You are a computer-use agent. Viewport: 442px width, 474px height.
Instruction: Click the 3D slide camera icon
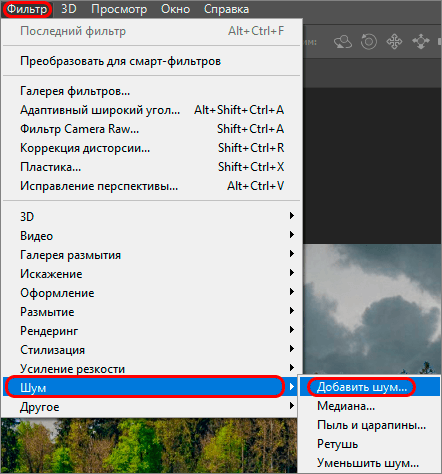point(421,42)
